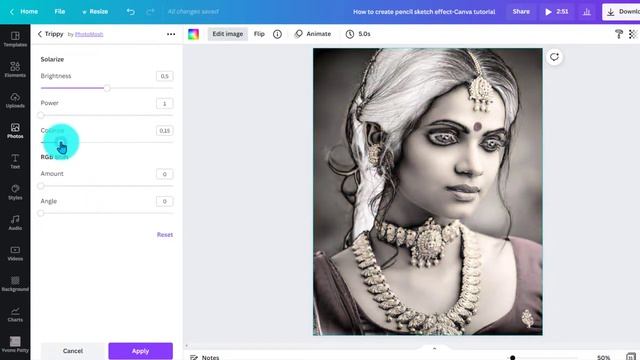Image resolution: width=640 pixels, height=360 pixels.
Task: Open the more options ellipsis in Trippy panel
Action: pos(171,34)
